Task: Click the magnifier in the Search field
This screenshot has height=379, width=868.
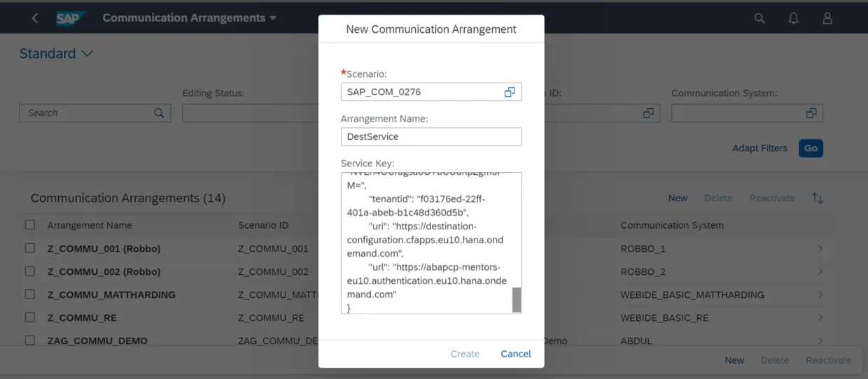Action: (159, 113)
